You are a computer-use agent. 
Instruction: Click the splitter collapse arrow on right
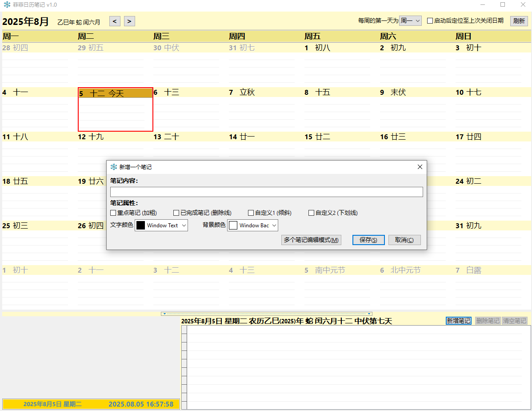[x=369, y=314]
